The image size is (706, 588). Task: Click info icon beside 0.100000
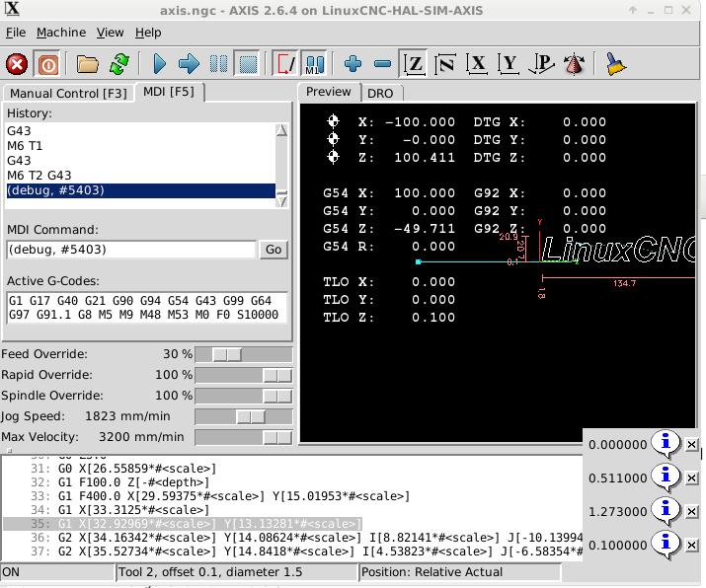[x=666, y=545]
